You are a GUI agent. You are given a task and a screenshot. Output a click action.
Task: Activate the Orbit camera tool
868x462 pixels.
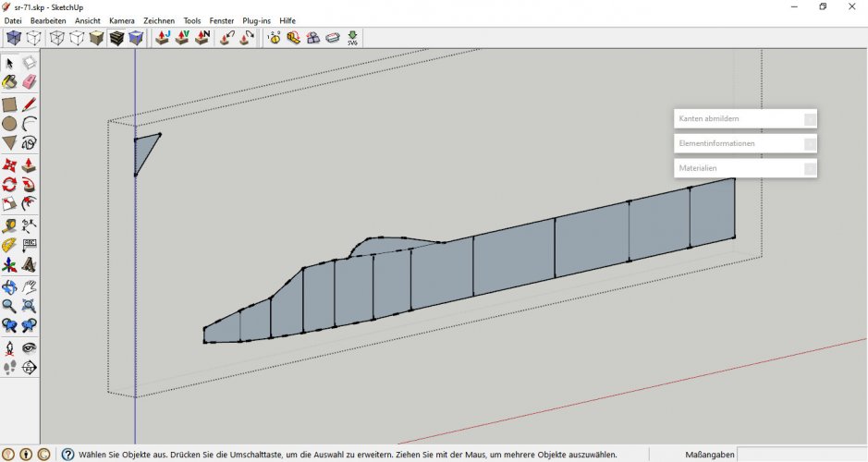click(9, 286)
